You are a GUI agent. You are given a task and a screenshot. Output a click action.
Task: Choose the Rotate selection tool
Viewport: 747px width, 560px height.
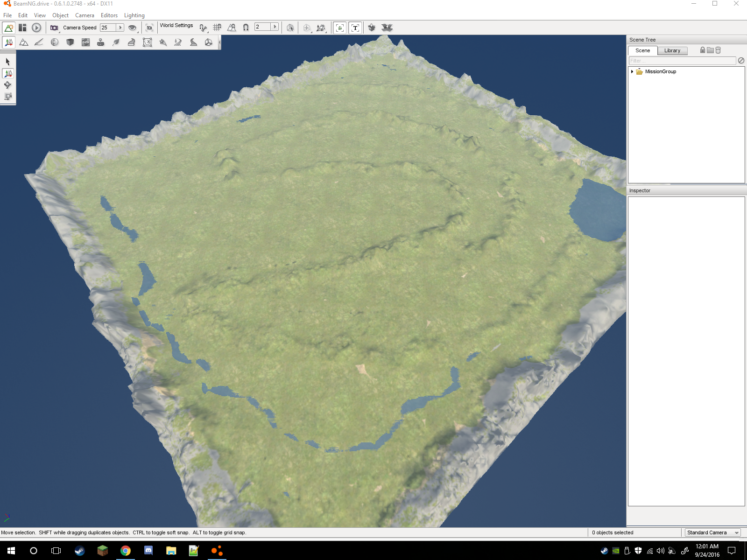[8, 85]
